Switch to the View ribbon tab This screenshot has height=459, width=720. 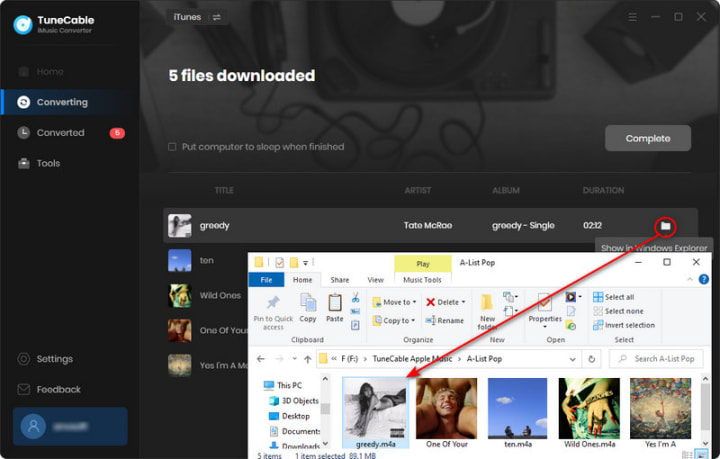[375, 280]
